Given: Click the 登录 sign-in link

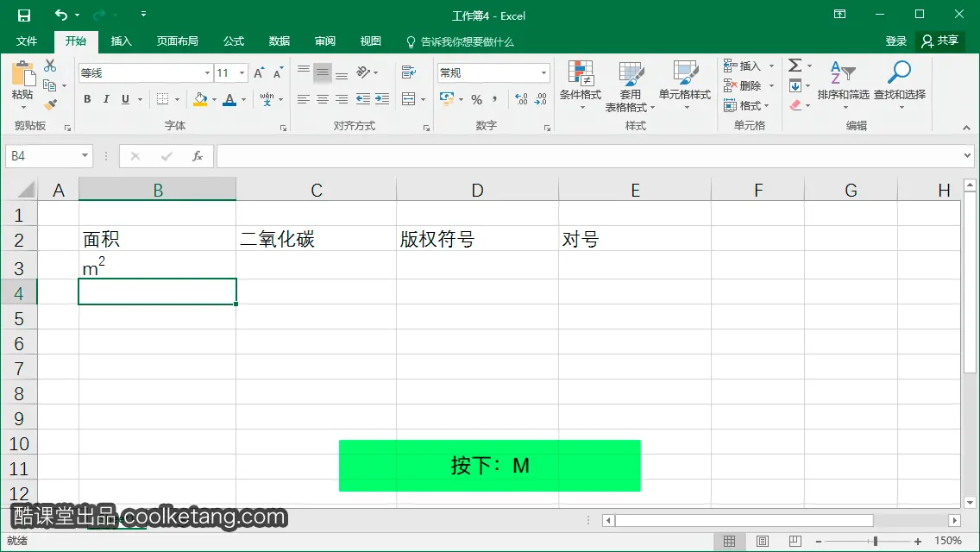Looking at the screenshot, I should [x=895, y=41].
